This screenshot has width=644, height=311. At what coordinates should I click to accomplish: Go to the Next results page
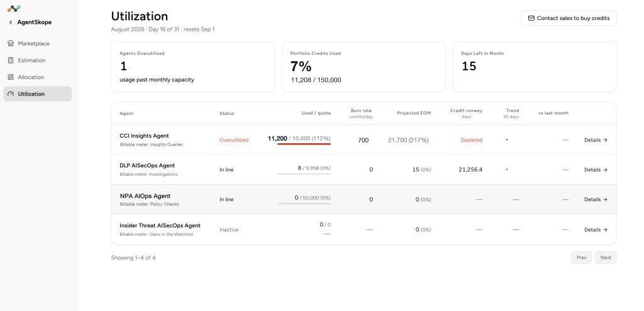pos(606,258)
